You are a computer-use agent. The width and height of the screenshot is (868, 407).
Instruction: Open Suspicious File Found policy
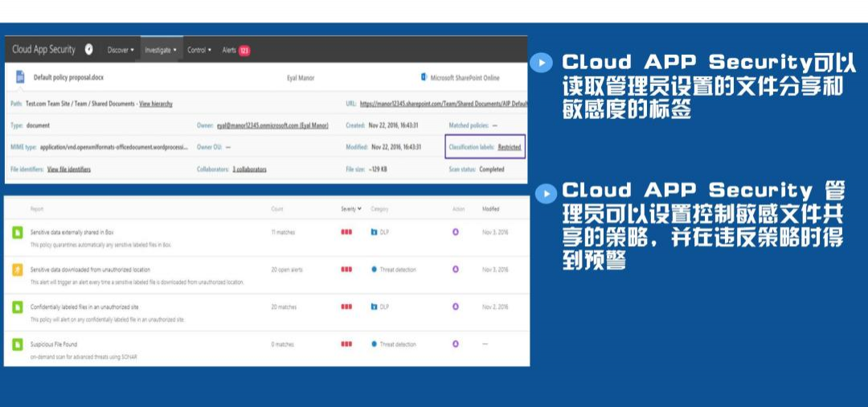(54, 344)
